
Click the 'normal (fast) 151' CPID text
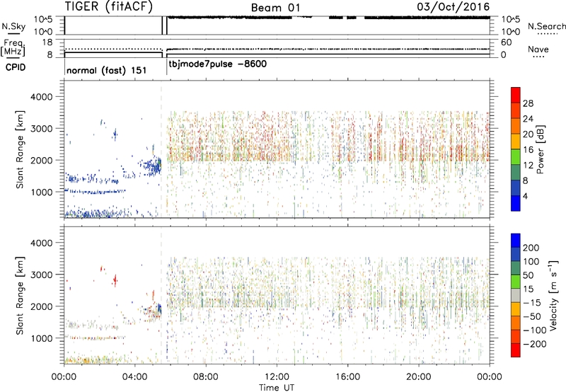tap(107, 70)
